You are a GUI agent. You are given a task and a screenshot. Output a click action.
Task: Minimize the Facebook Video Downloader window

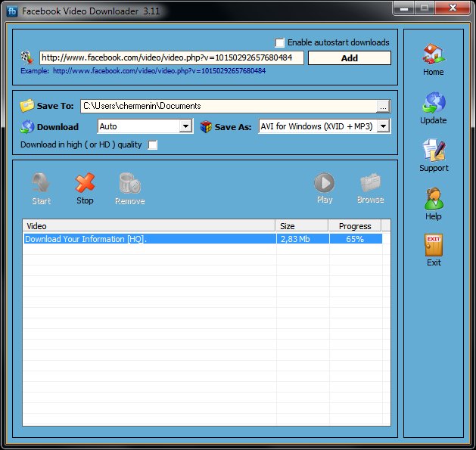coord(404,8)
